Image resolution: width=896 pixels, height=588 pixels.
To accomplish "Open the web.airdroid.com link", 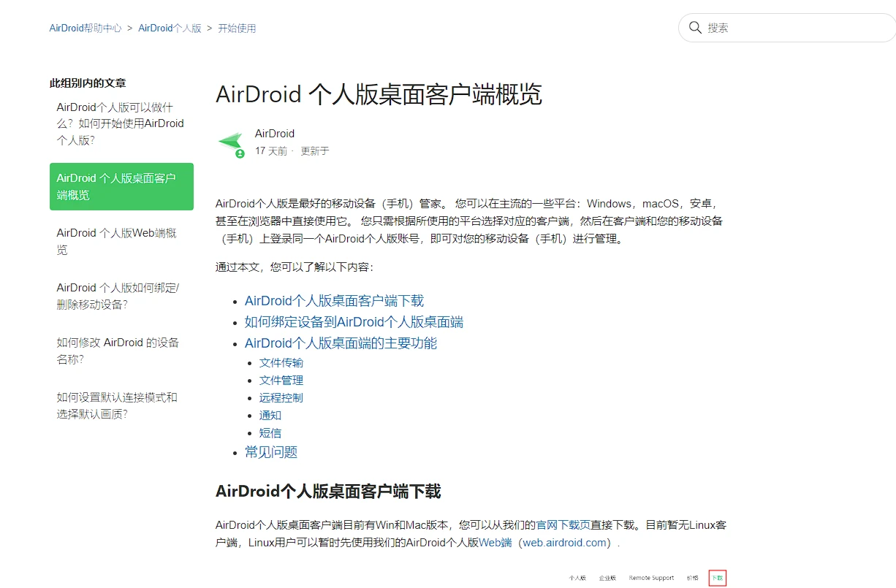I will 565,542.
